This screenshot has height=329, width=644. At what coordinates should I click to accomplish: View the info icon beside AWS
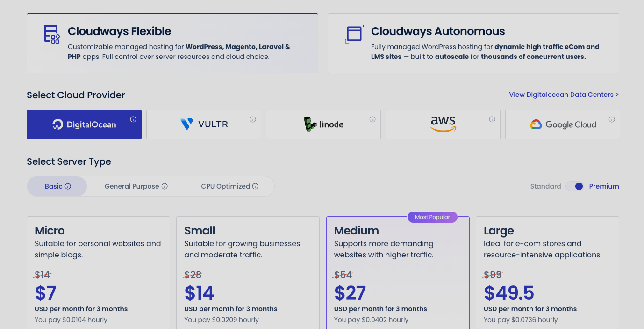tap(492, 119)
